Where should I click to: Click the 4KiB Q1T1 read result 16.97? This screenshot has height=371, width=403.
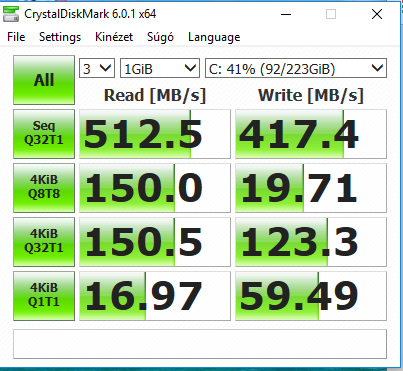click(x=155, y=296)
